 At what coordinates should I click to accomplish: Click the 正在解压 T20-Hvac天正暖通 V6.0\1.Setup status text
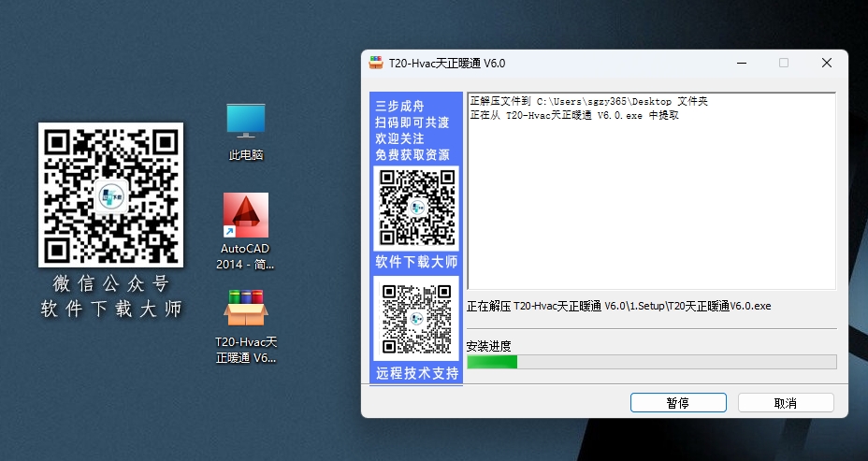click(619, 306)
